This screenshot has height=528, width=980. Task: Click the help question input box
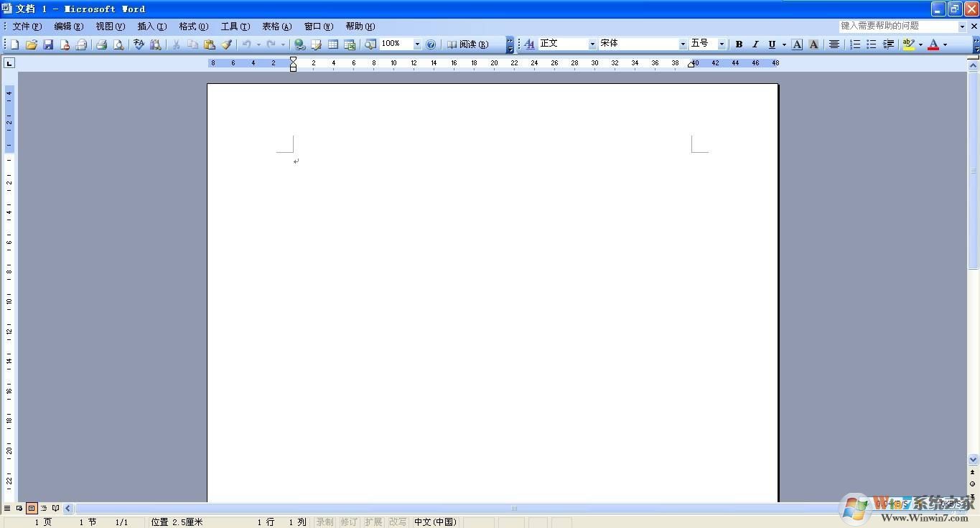[x=897, y=25]
